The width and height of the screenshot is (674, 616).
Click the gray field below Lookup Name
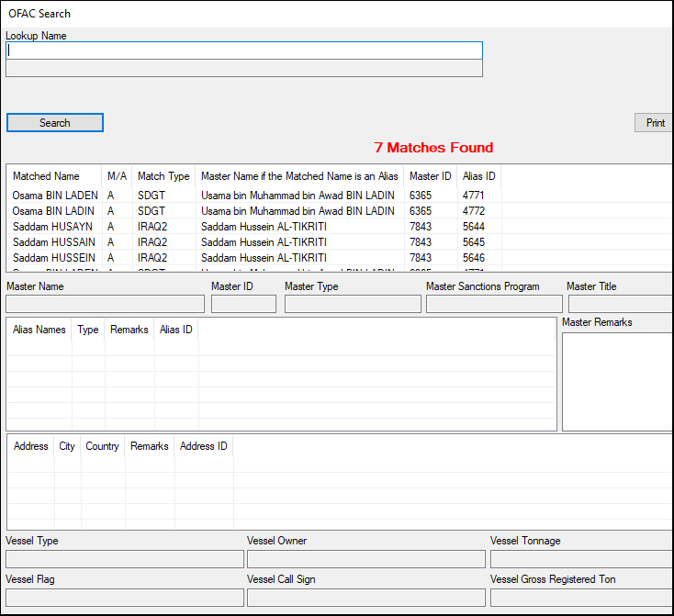(244, 68)
